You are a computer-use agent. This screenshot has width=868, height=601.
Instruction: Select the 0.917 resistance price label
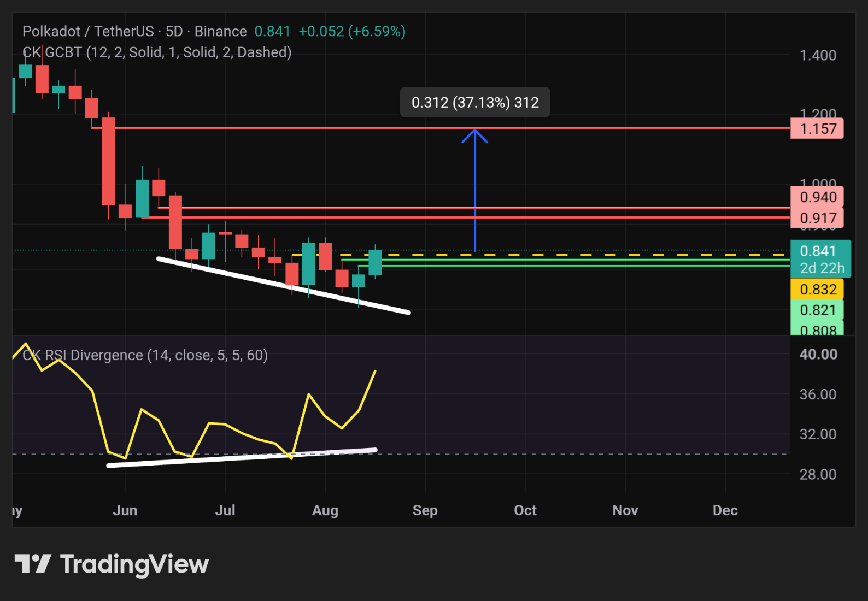point(817,217)
